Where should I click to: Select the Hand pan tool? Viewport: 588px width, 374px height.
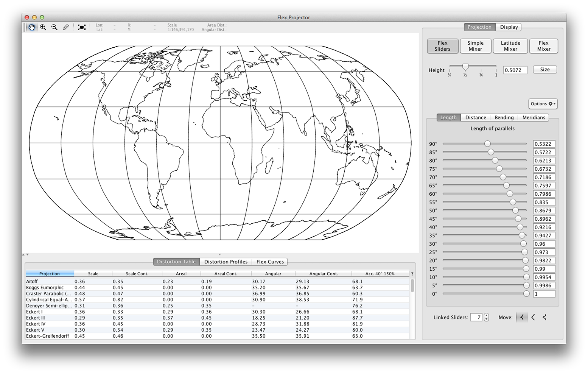point(32,27)
